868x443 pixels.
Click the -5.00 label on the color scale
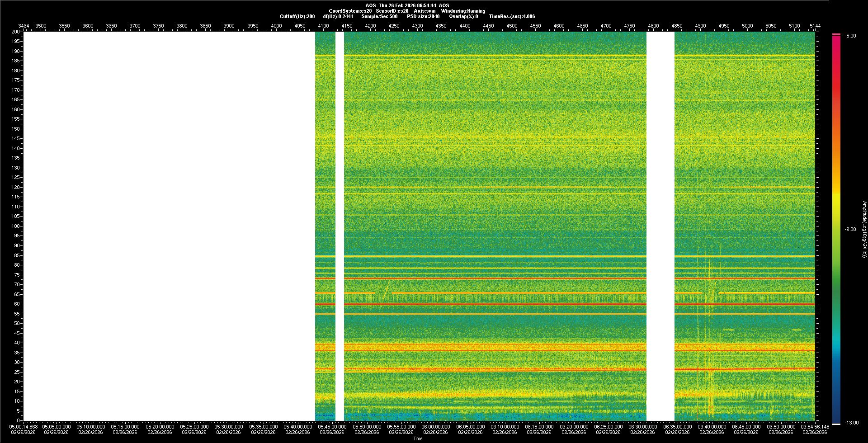850,36
